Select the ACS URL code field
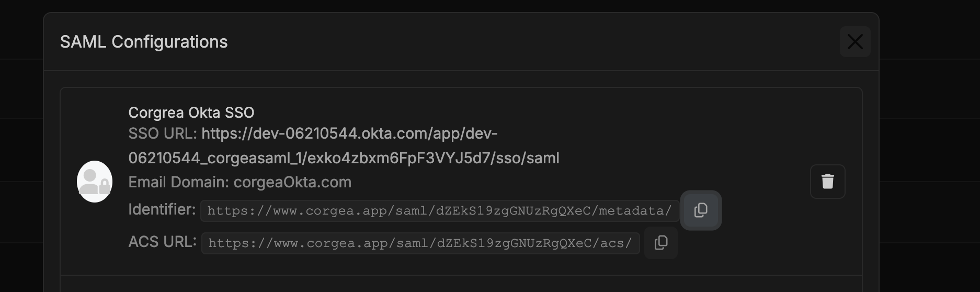980x292 pixels. (420, 243)
